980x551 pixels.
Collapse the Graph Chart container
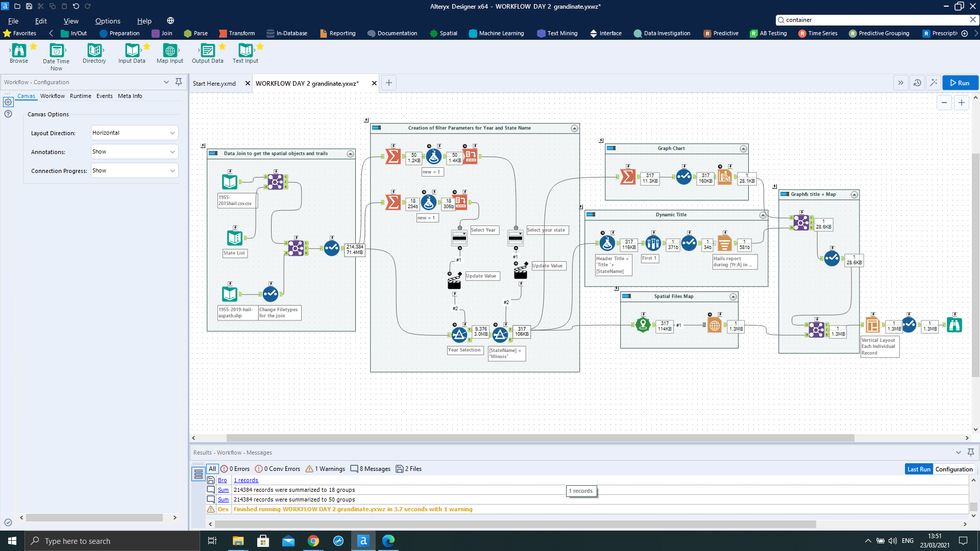pos(743,149)
